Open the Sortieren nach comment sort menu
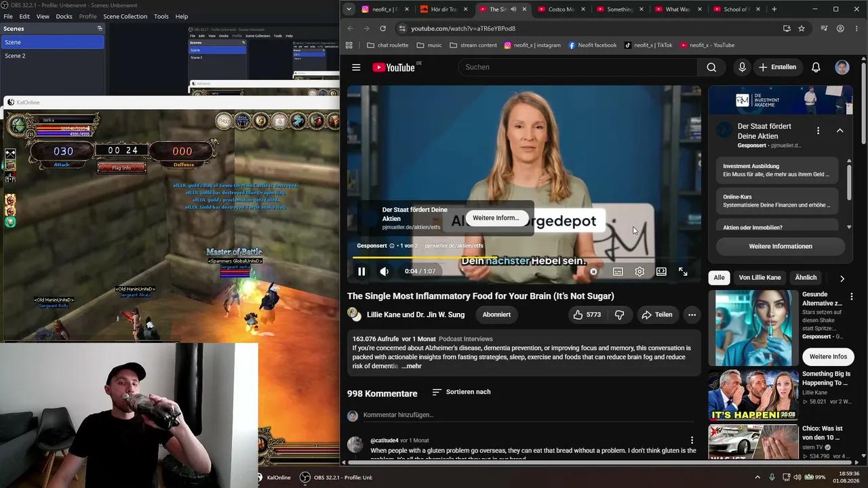Screen dimensions: 868x488 point(461,392)
